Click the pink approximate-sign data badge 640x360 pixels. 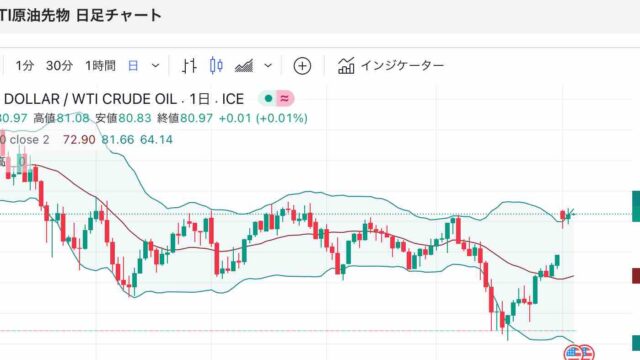tap(285, 98)
